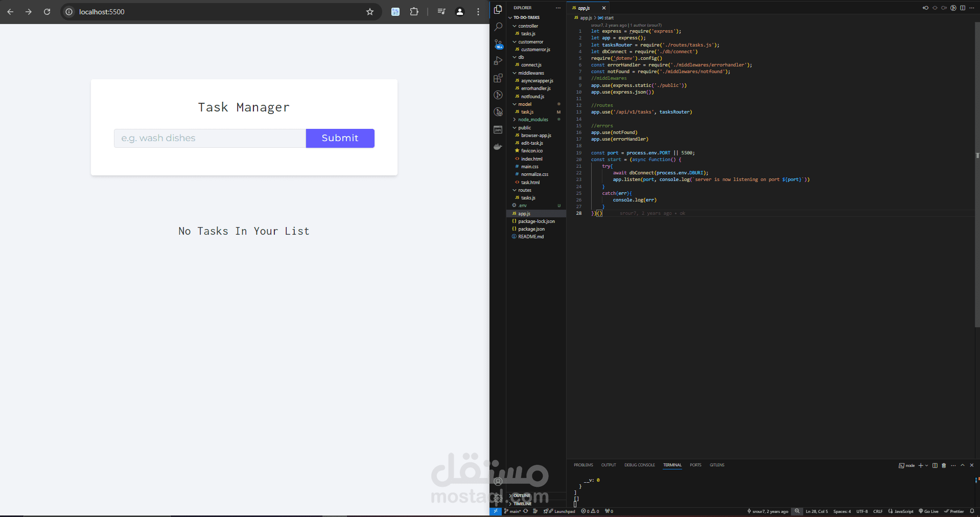Switch to the Ports panel tab
Image resolution: width=980 pixels, height=517 pixels.
pos(696,465)
